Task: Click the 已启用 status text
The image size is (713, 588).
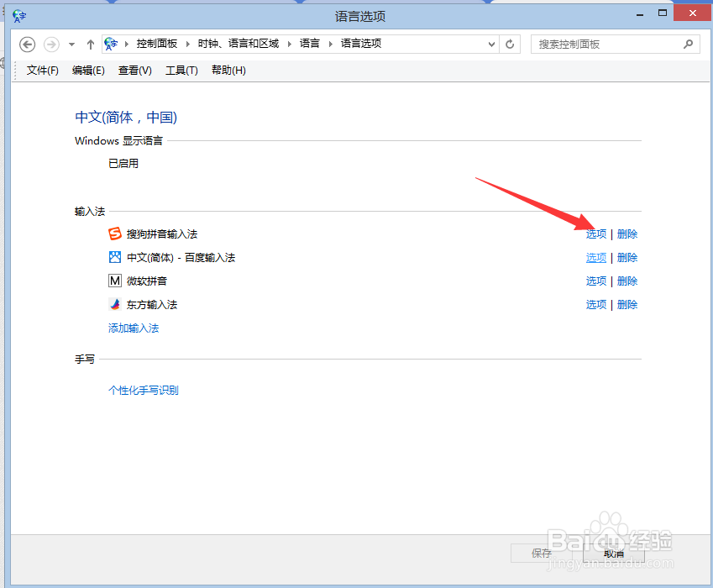Action: point(123,163)
